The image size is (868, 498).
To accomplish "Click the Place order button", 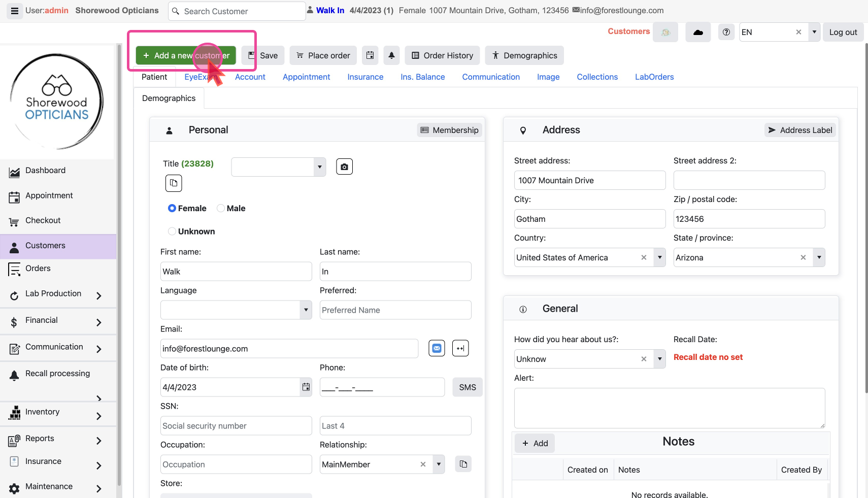I will point(323,55).
